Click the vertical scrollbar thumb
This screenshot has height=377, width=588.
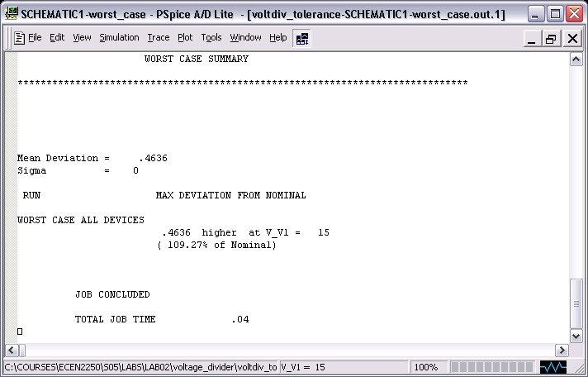(x=576, y=303)
